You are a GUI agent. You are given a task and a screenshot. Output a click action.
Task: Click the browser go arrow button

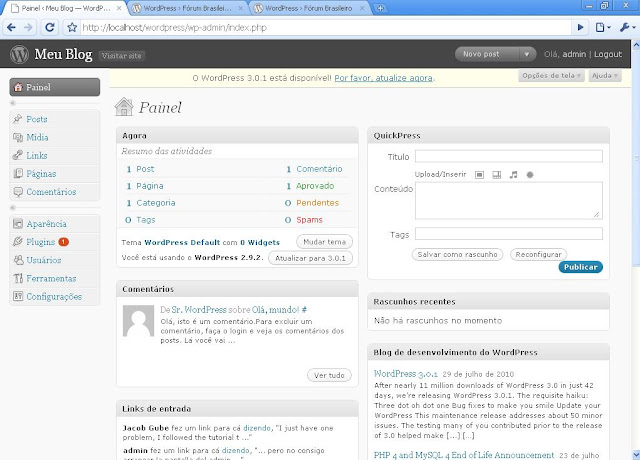pos(580,27)
